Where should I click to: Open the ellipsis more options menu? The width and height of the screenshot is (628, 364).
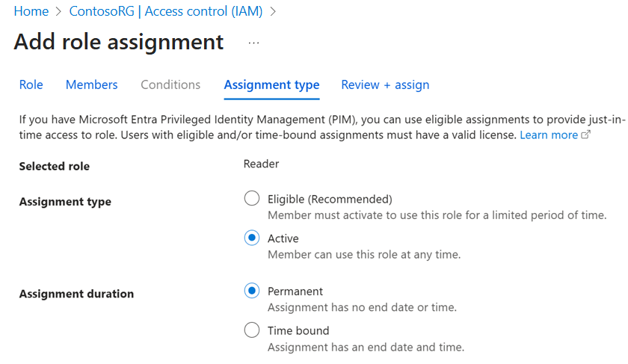253,43
